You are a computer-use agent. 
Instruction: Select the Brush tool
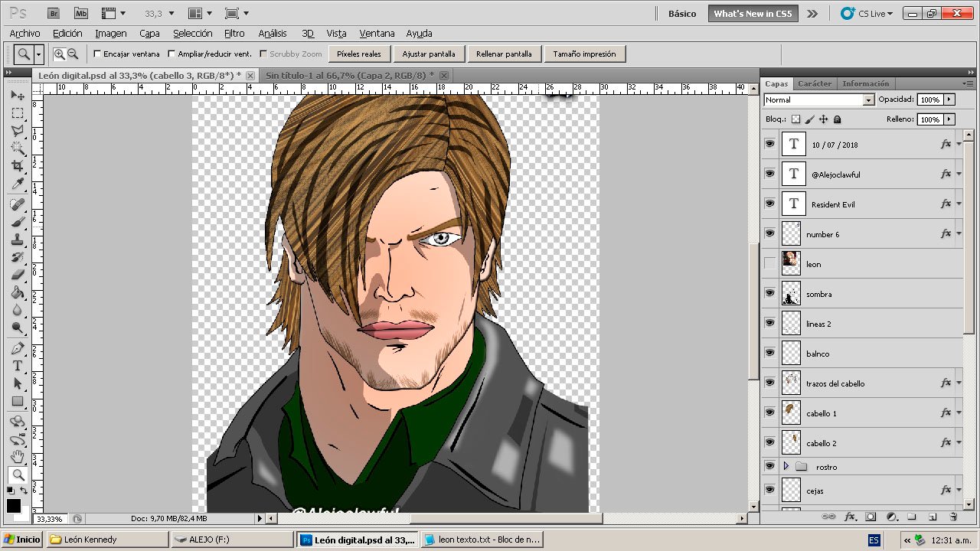[18, 222]
